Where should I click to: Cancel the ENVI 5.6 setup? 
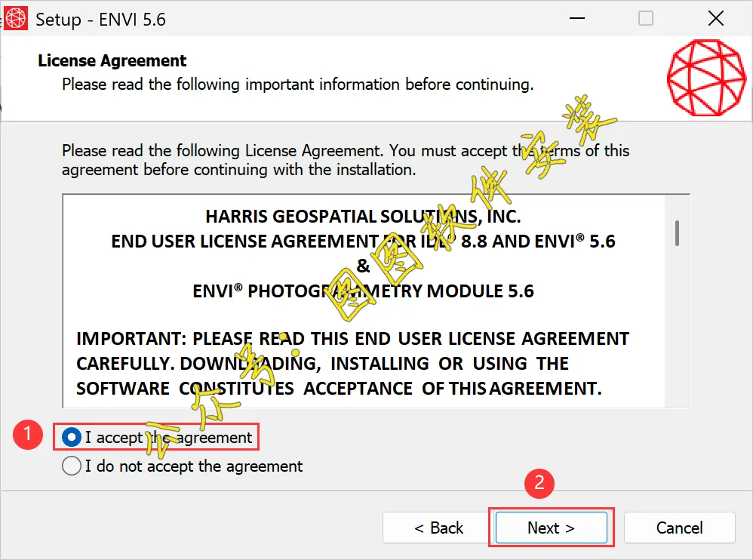point(680,528)
